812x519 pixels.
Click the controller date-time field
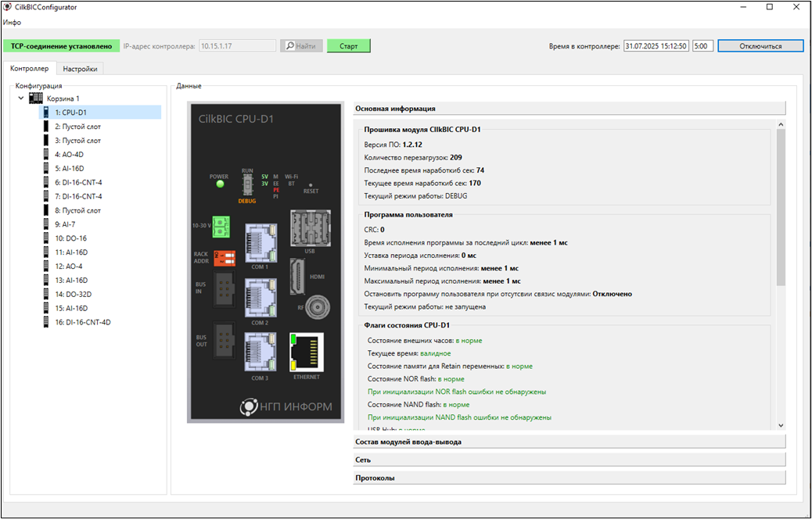[656, 46]
